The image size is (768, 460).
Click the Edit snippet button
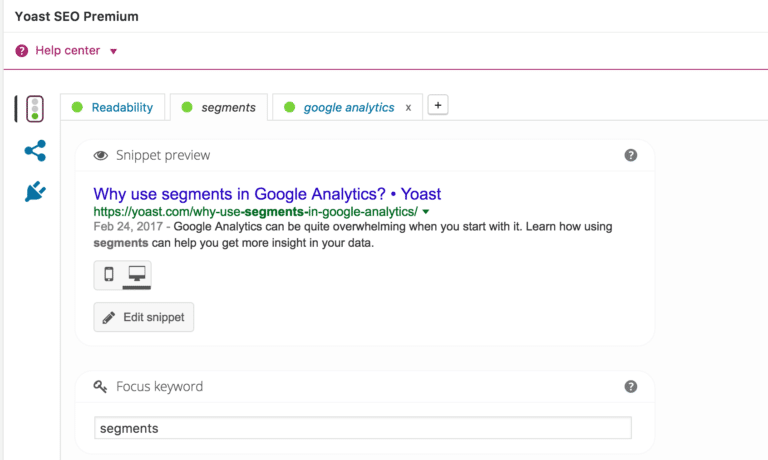click(x=144, y=317)
